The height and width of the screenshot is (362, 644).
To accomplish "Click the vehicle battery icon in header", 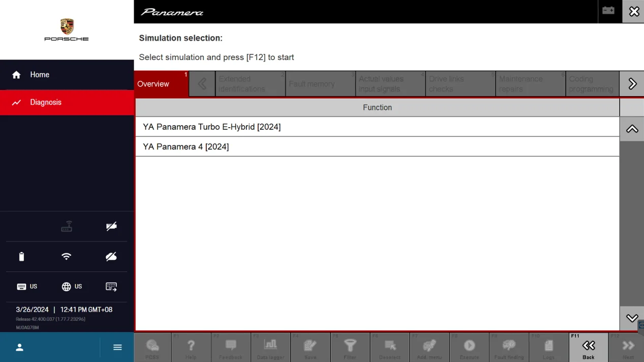I will tap(608, 11).
